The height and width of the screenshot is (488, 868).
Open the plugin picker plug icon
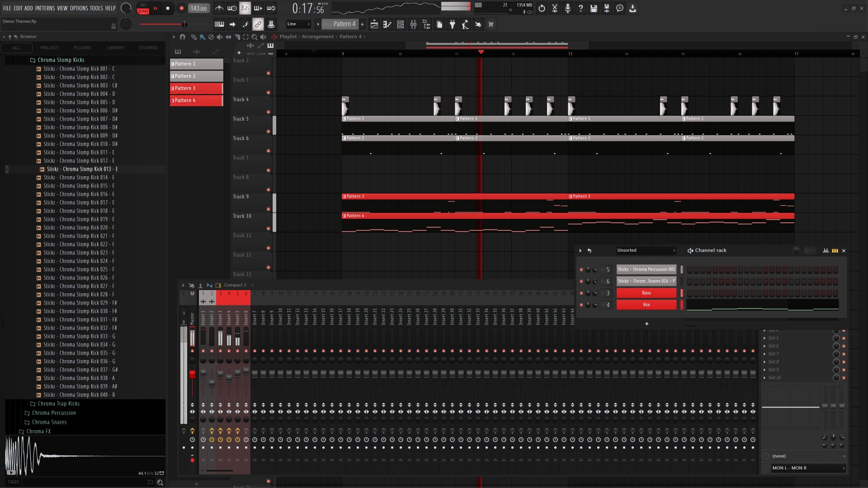(x=452, y=24)
